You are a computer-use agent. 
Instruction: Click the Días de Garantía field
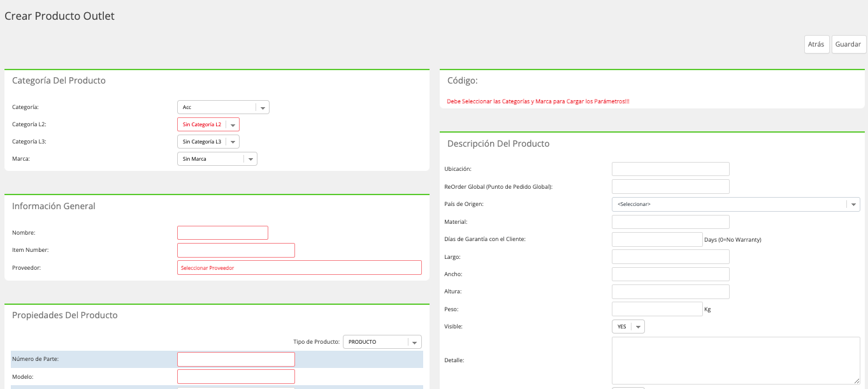click(x=657, y=239)
